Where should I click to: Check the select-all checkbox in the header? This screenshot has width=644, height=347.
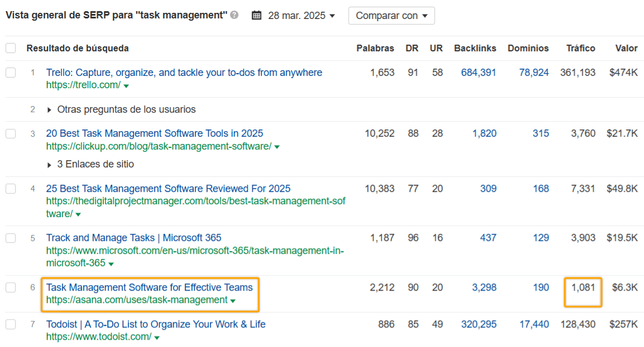(10, 48)
